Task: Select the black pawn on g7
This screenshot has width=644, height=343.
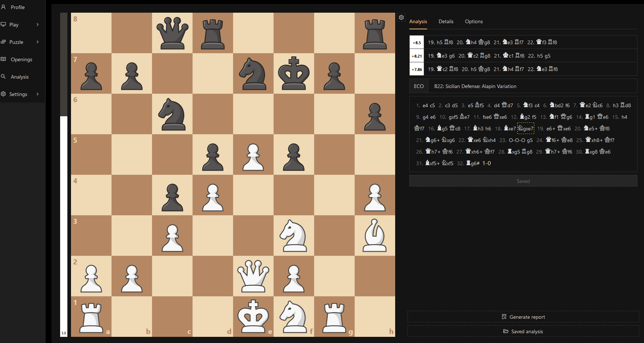Action: pyautogui.click(x=334, y=75)
